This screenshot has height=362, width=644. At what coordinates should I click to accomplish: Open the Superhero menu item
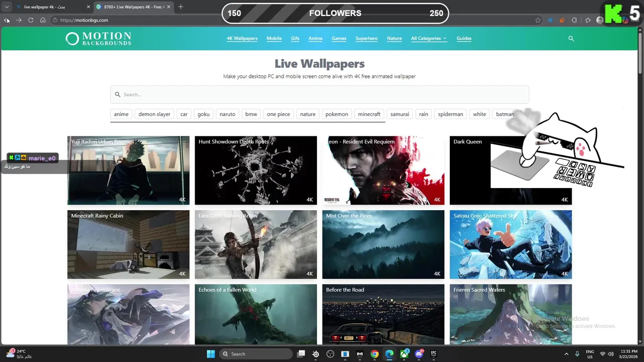click(366, 38)
